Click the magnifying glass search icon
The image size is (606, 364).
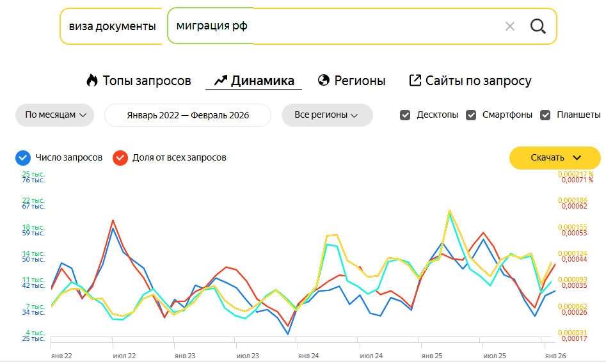pyautogui.click(x=538, y=26)
